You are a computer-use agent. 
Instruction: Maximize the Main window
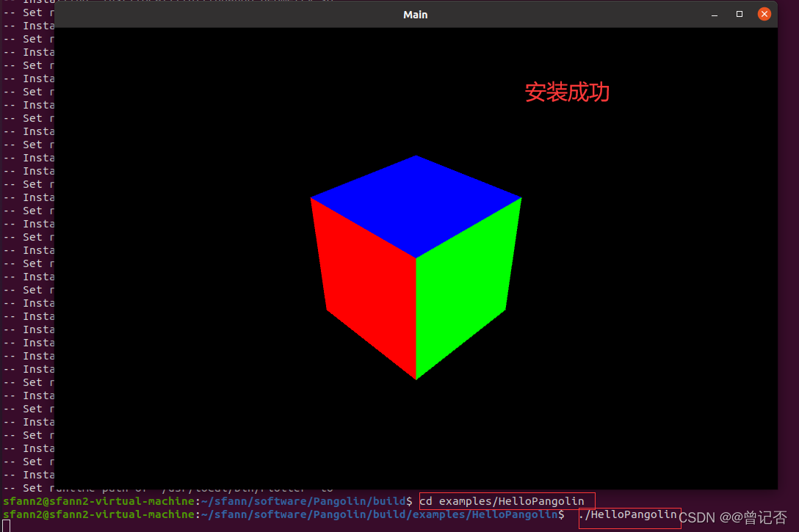(740, 14)
